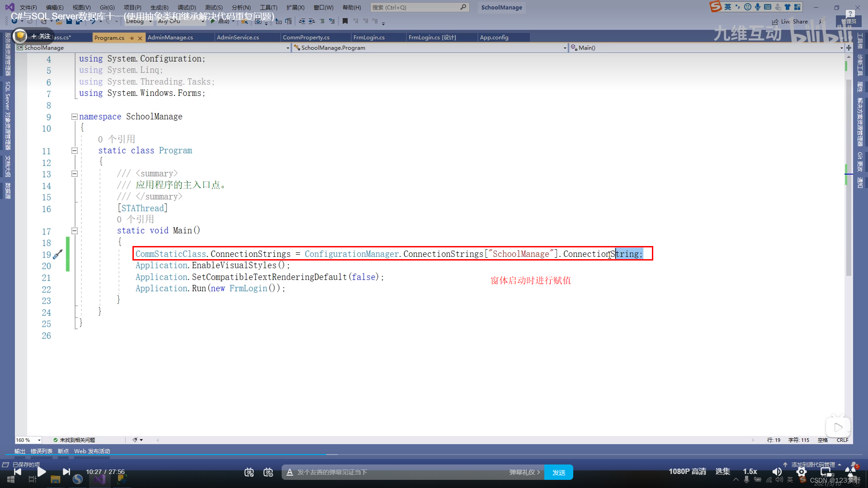Click the Sogou microphone voice input icon
Viewport: 868px width, 488px height.
pos(758,7)
